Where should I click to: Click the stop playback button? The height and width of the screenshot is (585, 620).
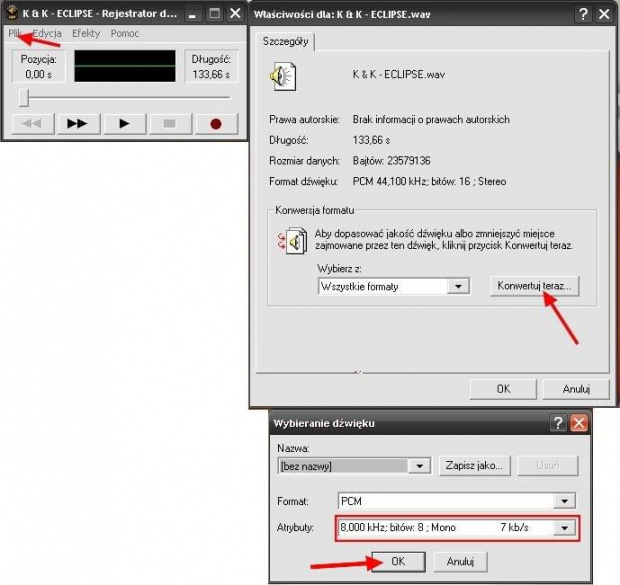tap(170, 124)
